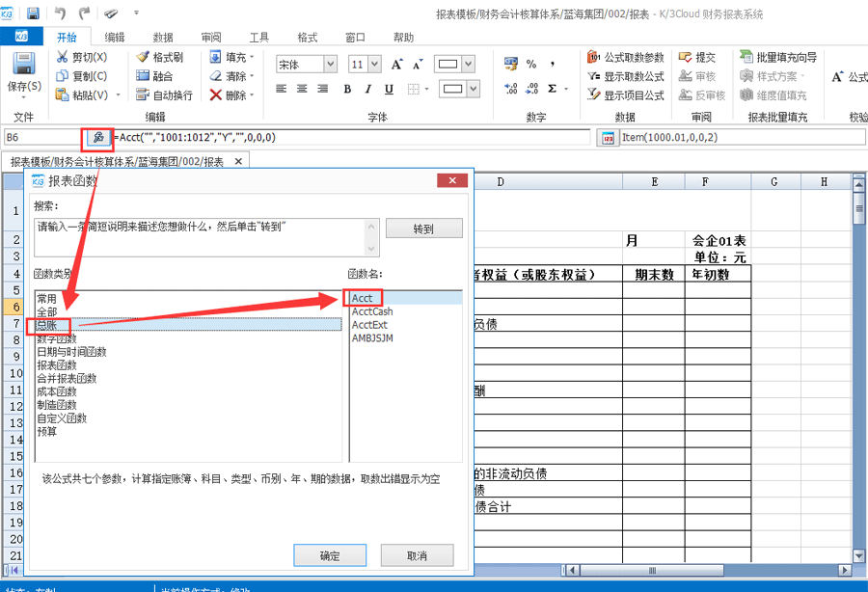Viewport: 868px width, 592px height.
Task: Open the 编辑 ribbon tab
Action: click(115, 37)
